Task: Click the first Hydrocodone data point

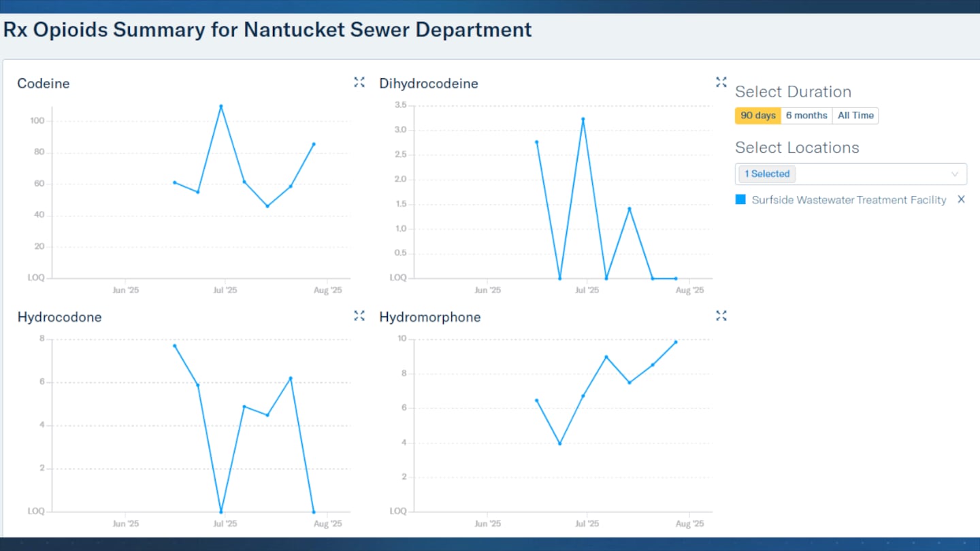Action: pyautogui.click(x=175, y=346)
